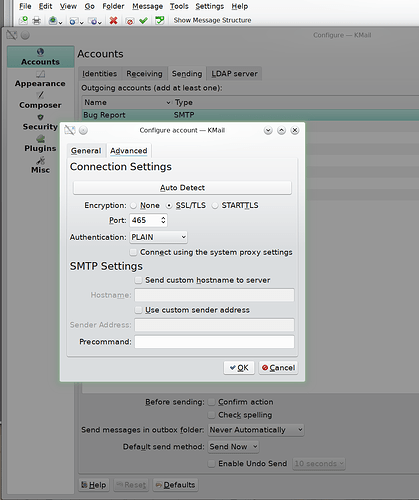Viewport: 419px width, 500px height.
Task: Click the Precommand text field
Action: [x=215, y=342]
